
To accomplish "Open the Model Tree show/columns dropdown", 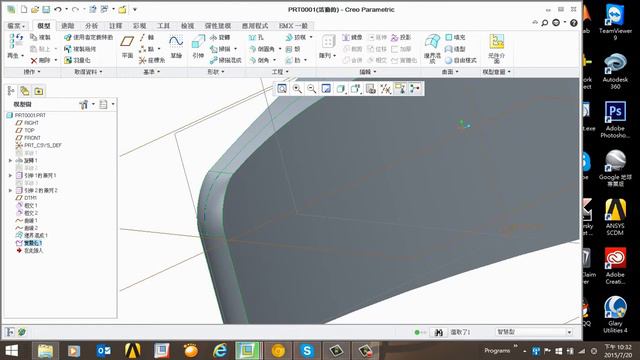I will point(107,105).
